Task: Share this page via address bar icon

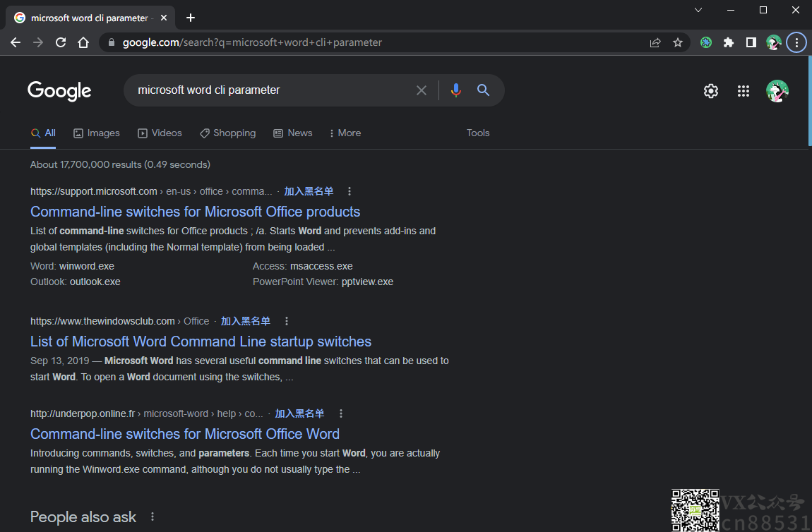Action: (655, 42)
